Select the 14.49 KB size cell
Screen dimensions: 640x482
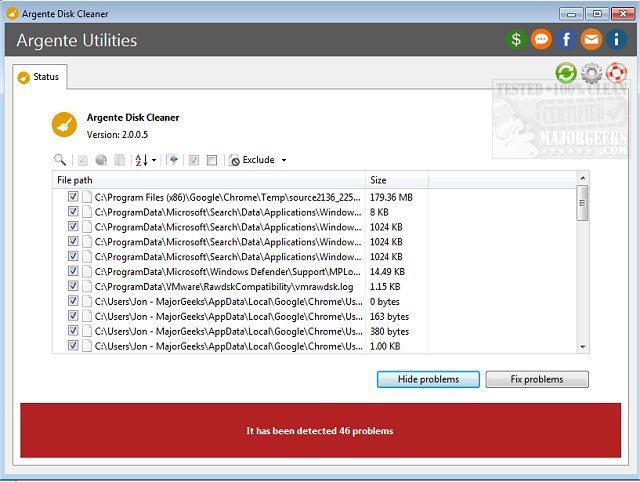click(387, 272)
